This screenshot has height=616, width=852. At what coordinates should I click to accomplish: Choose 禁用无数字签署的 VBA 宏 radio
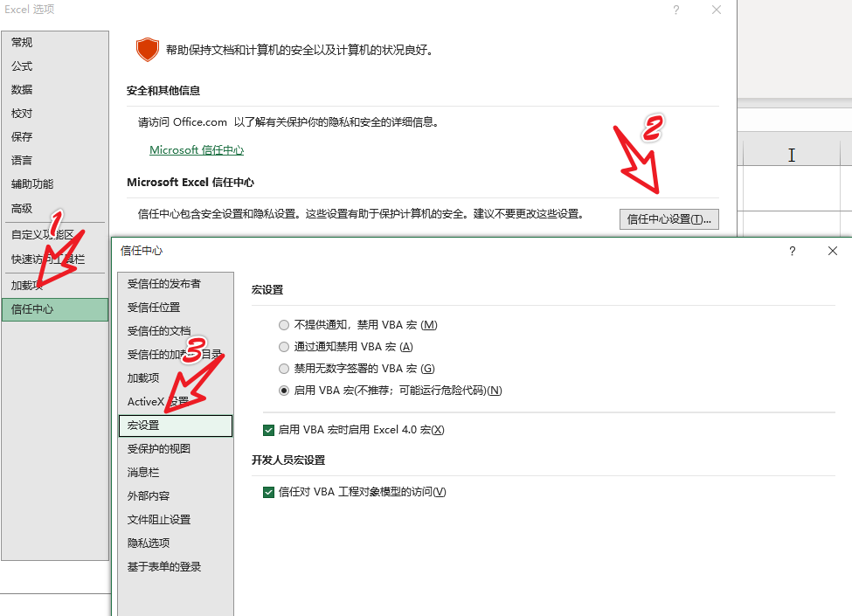[284, 369]
